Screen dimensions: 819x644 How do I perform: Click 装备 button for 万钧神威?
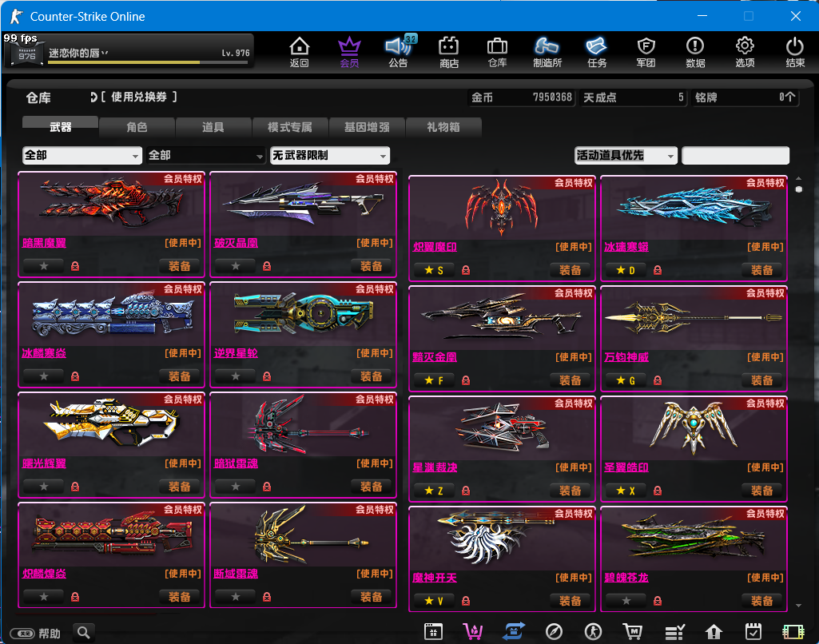click(x=762, y=380)
